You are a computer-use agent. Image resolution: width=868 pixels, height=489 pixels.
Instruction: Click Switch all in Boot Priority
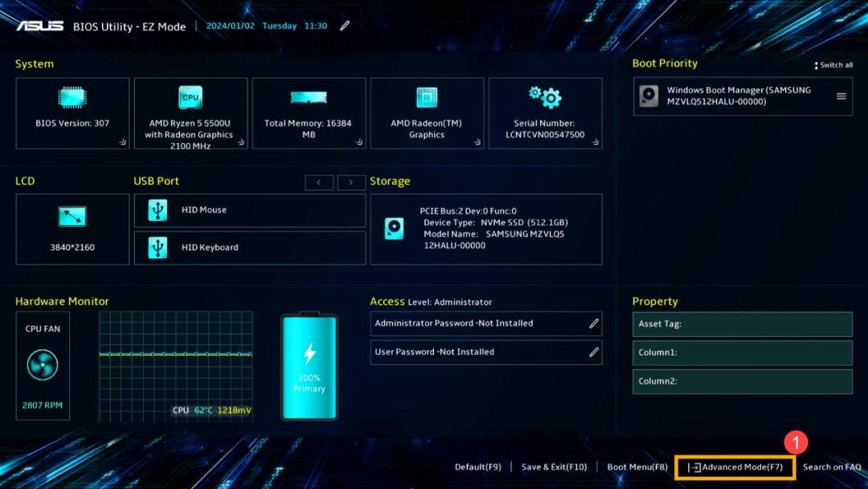click(833, 64)
